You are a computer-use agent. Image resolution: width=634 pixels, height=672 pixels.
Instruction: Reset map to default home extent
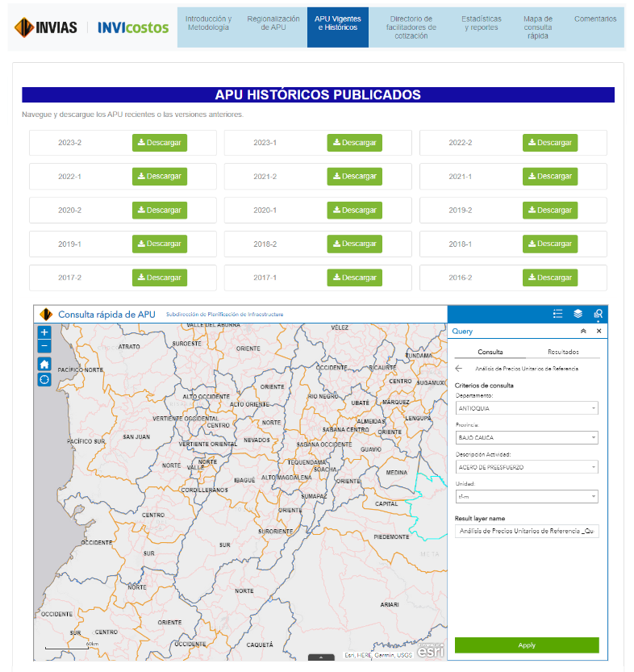[44, 364]
